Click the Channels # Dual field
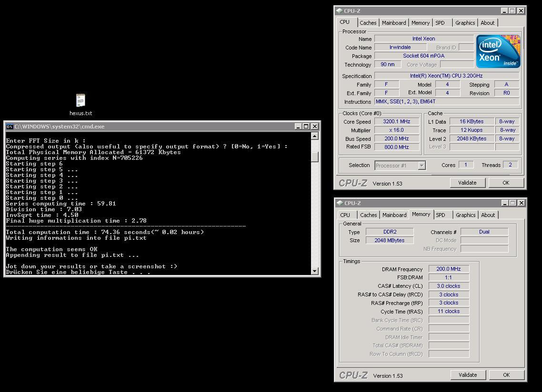The width and height of the screenshot is (542, 392). (484, 232)
